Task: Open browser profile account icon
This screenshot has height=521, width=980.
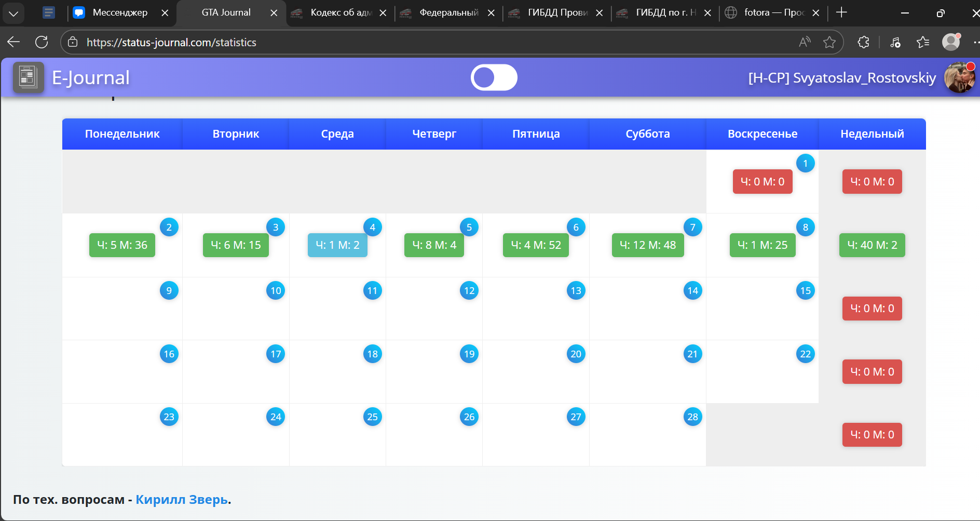Action: click(950, 42)
